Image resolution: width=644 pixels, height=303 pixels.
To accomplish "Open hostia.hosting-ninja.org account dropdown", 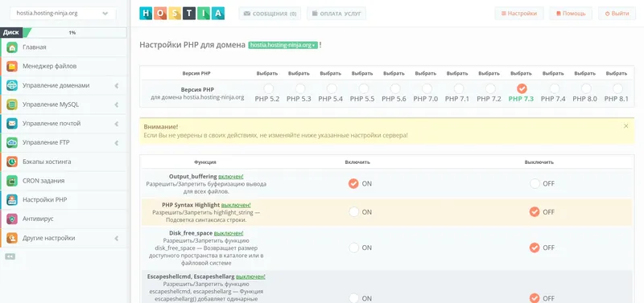I will 63,13.
